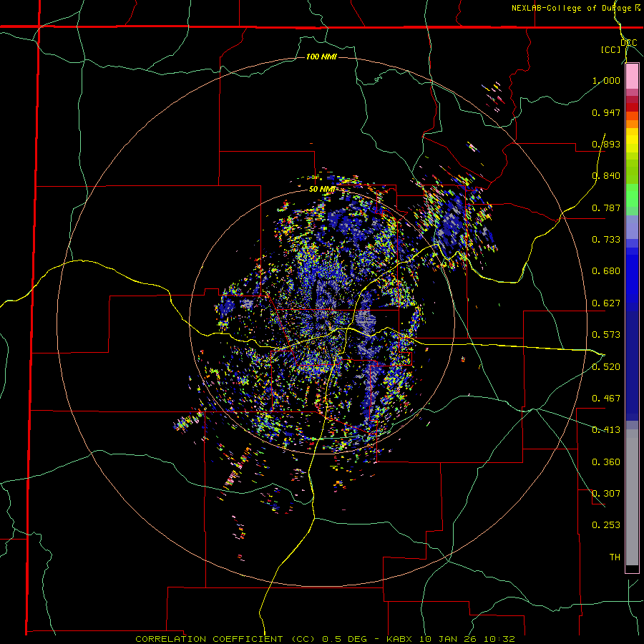Pick the black threshold band at color bar bottom
Screen dimensions: 644x644
(632, 568)
